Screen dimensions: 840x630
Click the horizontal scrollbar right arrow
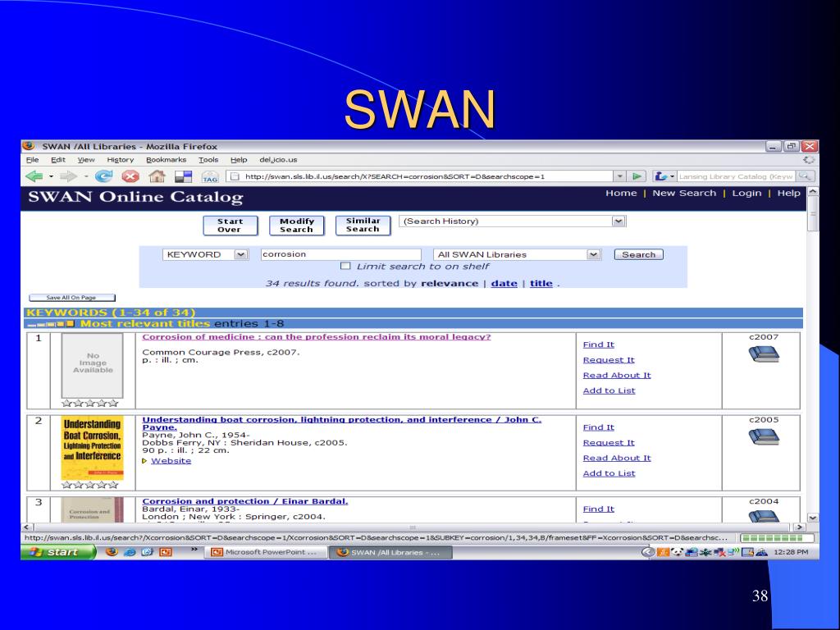pos(799,527)
